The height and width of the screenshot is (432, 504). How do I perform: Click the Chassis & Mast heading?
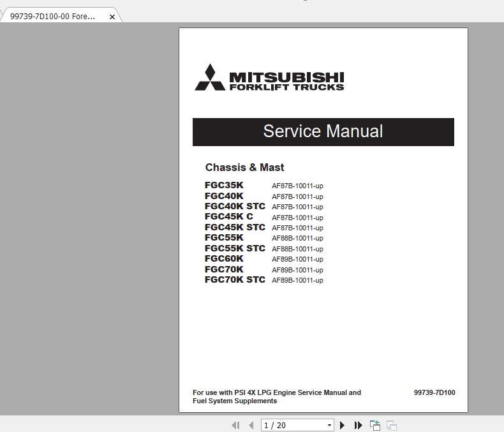[x=244, y=167]
